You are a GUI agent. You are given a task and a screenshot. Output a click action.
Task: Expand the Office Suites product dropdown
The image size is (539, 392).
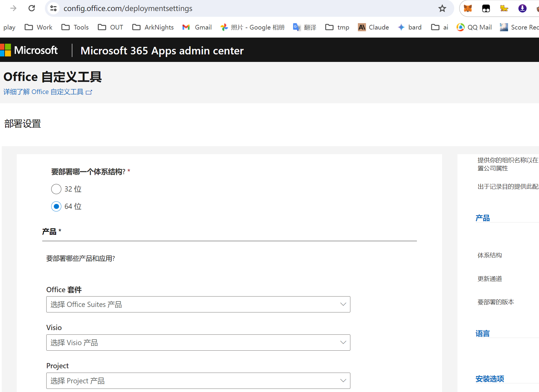(198, 304)
